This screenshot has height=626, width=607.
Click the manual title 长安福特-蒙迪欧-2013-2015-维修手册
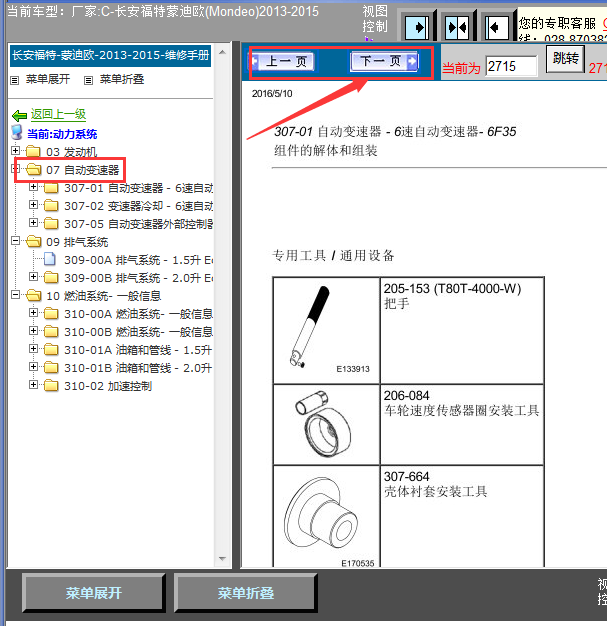tap(110, 55)
